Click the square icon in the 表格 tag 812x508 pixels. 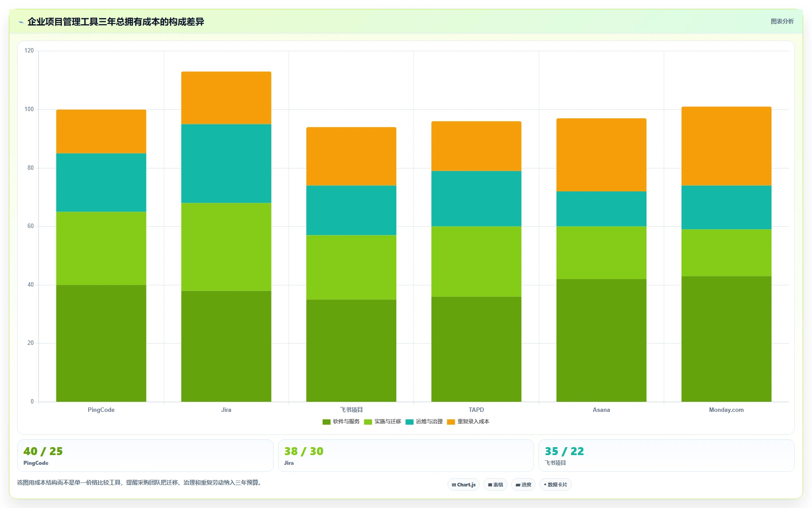click(490, 485)
